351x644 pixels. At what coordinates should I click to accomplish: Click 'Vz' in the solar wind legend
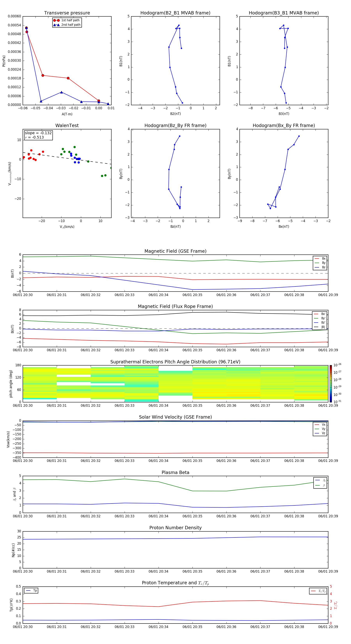click(320, 433)
